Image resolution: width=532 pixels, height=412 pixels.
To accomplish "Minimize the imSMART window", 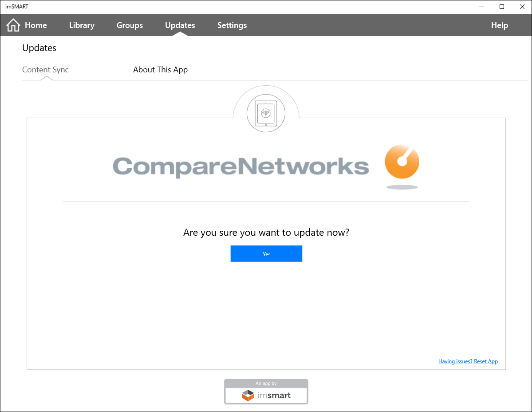I will [481, 7].
